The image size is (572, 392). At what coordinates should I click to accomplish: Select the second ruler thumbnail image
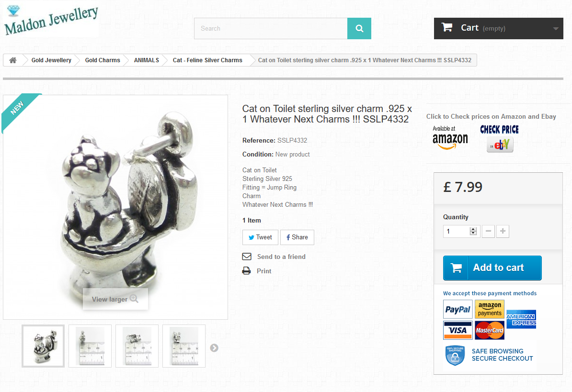pyautogui.click(x=137, y=346)
